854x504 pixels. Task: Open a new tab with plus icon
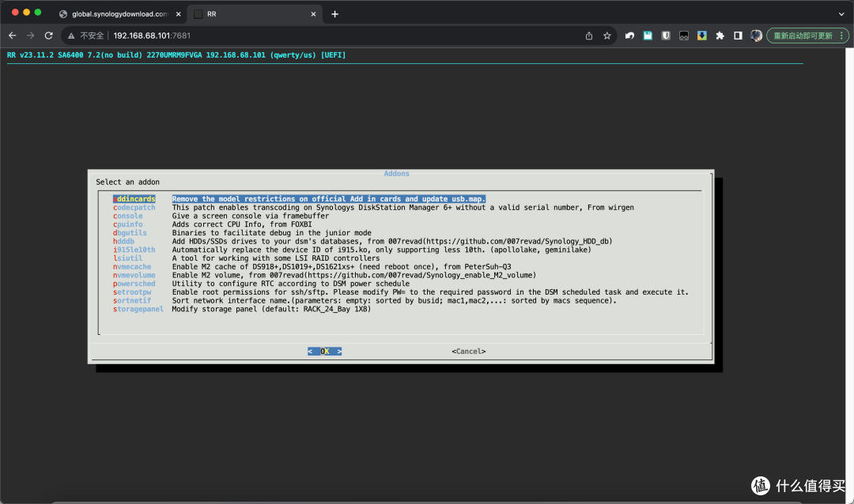[x=334, y=13]
